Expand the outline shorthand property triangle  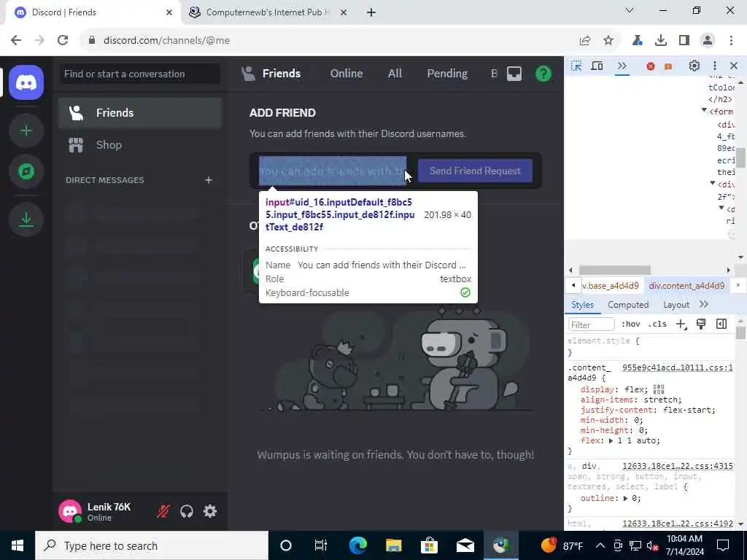625,498
